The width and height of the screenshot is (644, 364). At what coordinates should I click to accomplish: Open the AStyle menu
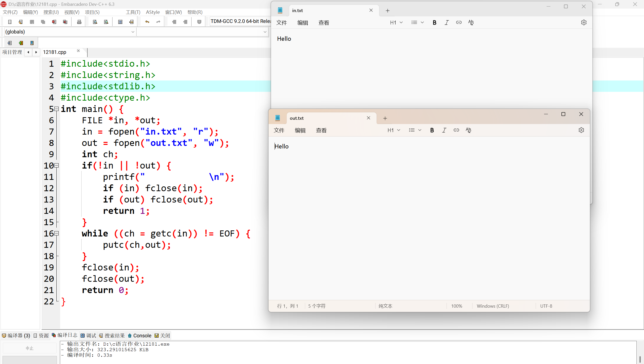point(153,12)
